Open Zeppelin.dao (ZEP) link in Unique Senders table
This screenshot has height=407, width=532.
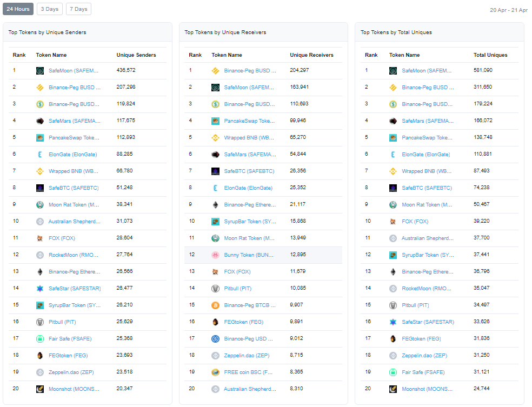pos(71,372)
